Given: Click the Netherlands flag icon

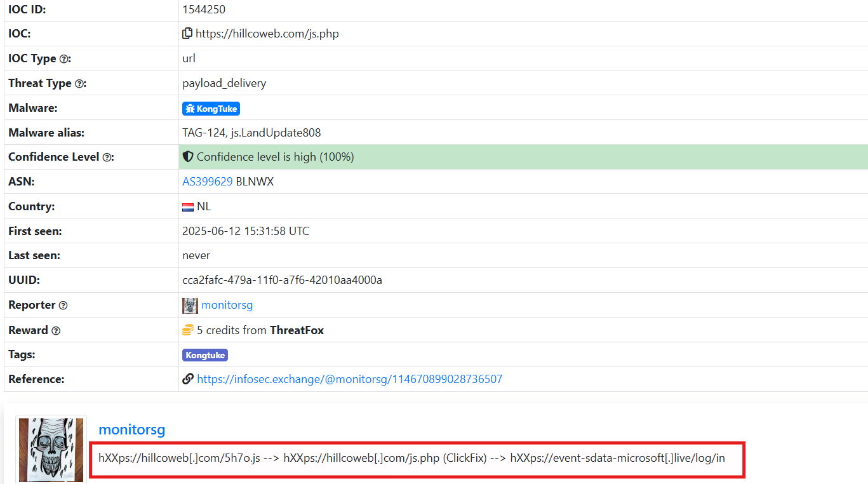Looking at the screenshot, I should click(188, 207).
